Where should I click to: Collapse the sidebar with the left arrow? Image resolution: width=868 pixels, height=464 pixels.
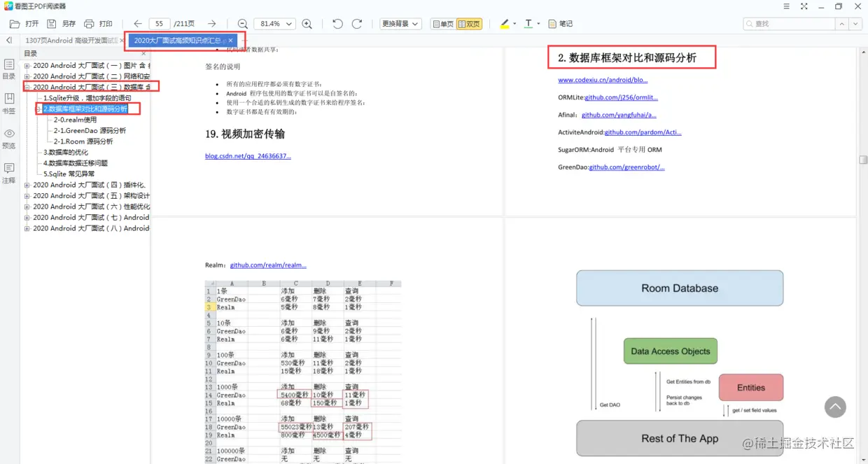[x=9, y=41]
